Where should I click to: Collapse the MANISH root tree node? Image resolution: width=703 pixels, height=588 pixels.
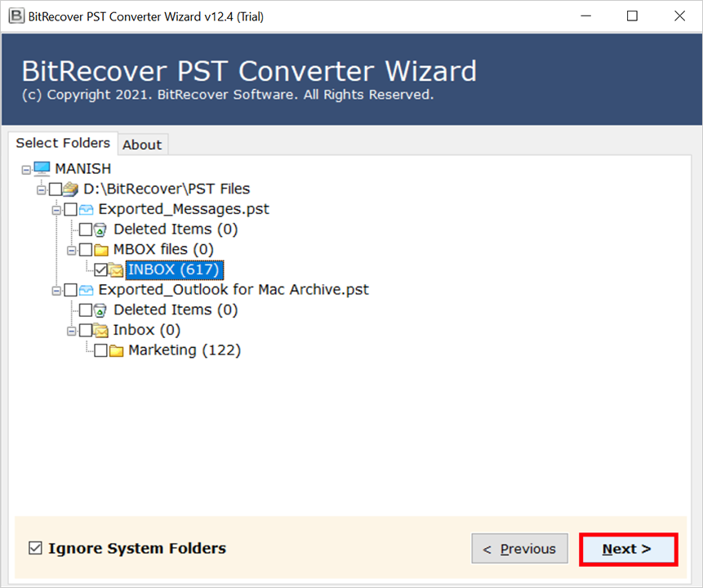click(26, 169)
